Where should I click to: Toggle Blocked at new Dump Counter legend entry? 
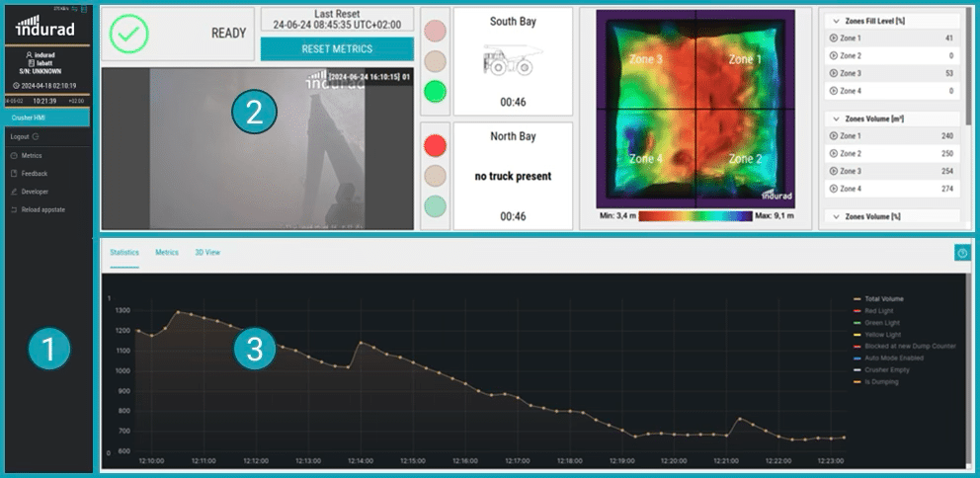(x=905, y=347)
